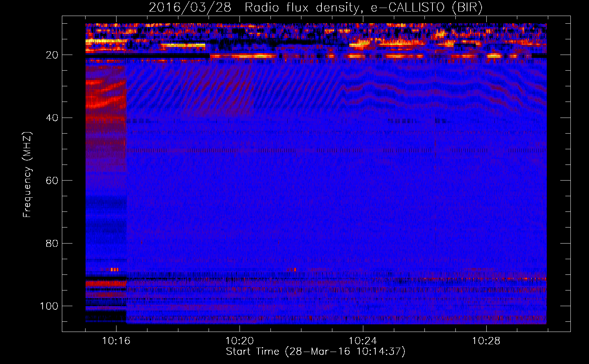The image size is (589, 364).
Task: Click the plot title '2016/03/28 Radio flux density, e-CALLISTO (BIR)'
Action: click(x=316, y=7)
